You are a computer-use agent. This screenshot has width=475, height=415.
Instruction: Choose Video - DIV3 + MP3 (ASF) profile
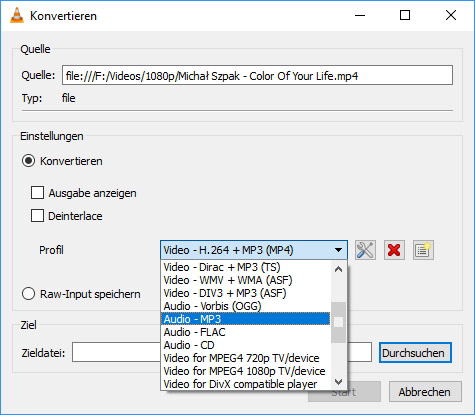245,293
